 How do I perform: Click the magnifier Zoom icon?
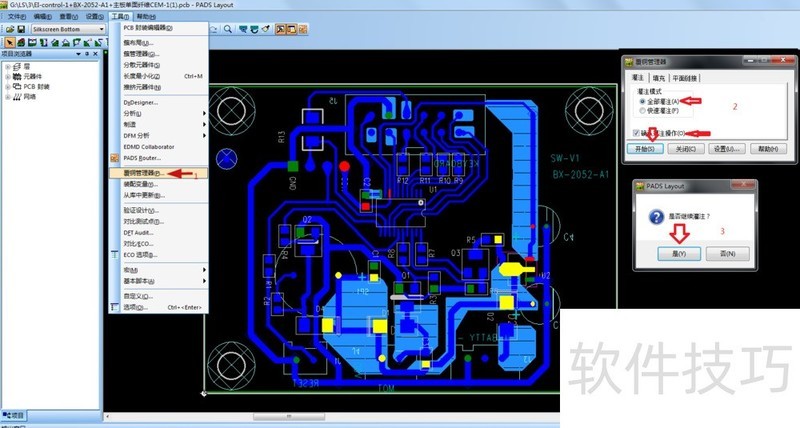(228, 29)
